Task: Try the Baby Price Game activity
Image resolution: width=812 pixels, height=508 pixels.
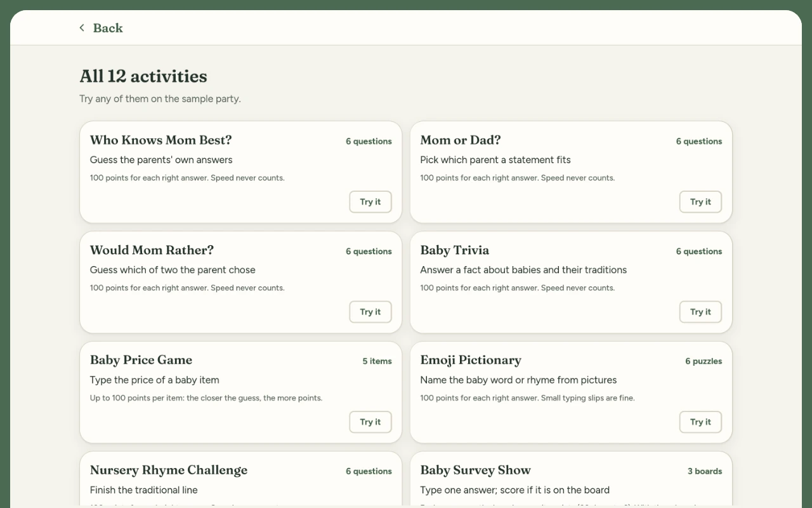Action: click(370, 422)
